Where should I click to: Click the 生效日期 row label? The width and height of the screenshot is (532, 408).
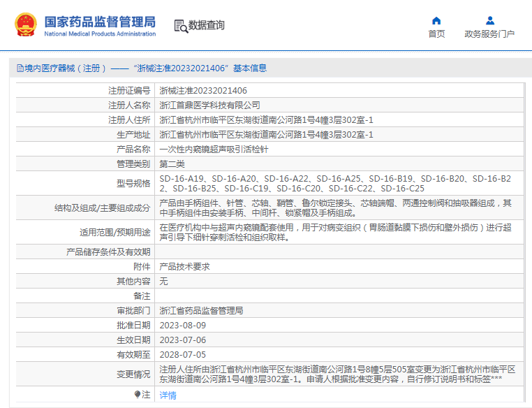(133, 340)
